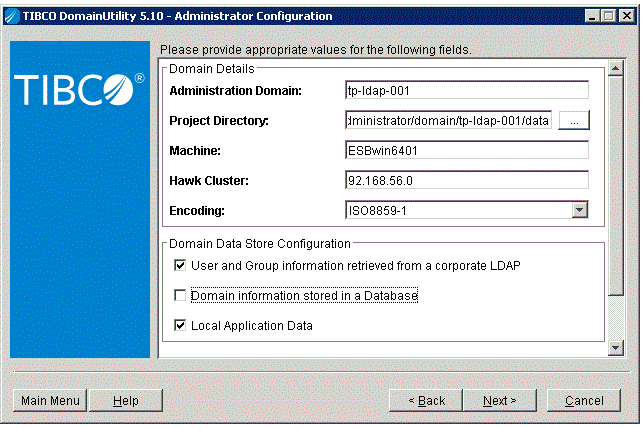Browse for project directory with ellipsis button
The width and height of the screenshot is (644, 427).
574,120
